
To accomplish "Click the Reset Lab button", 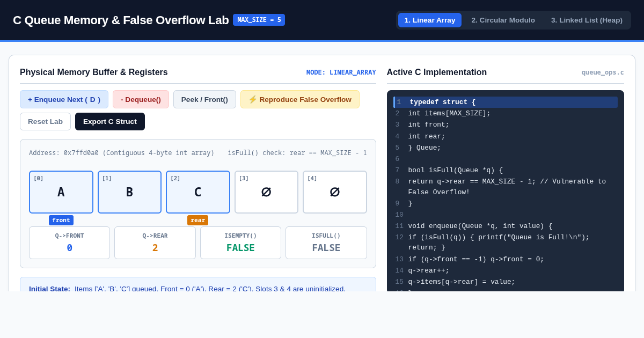I will tap(45, 121).
